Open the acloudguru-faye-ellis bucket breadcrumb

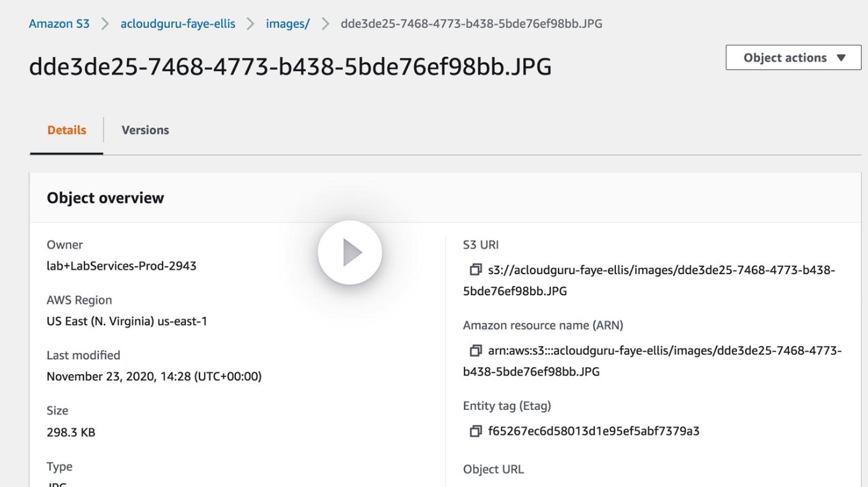point(178,23)
